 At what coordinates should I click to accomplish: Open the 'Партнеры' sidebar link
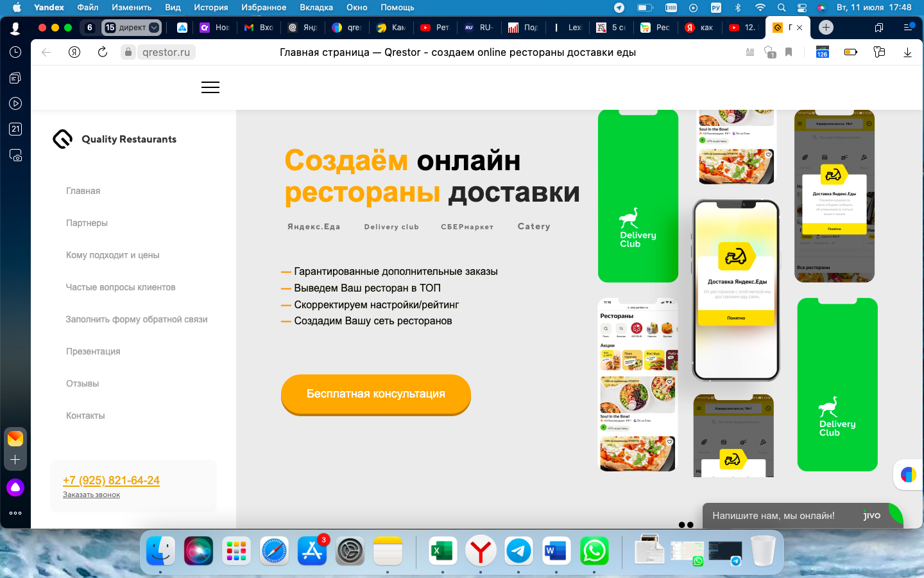coord(87,223)
